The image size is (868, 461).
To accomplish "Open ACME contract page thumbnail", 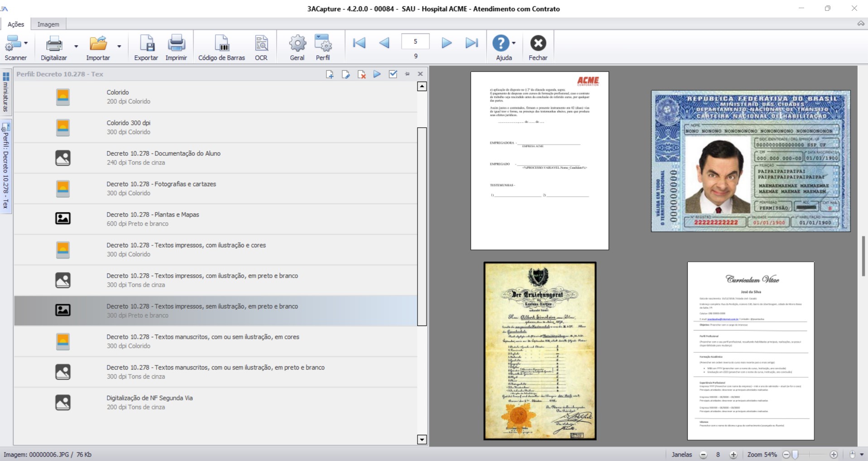I will point(540,161).
